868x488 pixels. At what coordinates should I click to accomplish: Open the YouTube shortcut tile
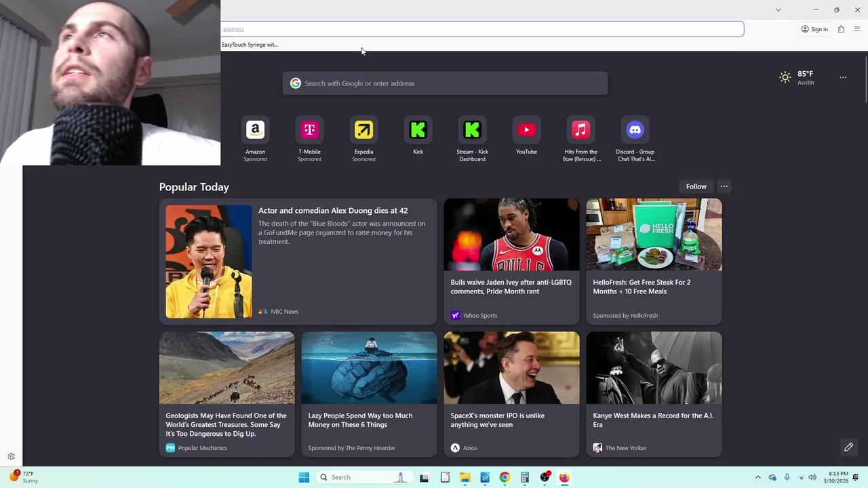[526, 136]
